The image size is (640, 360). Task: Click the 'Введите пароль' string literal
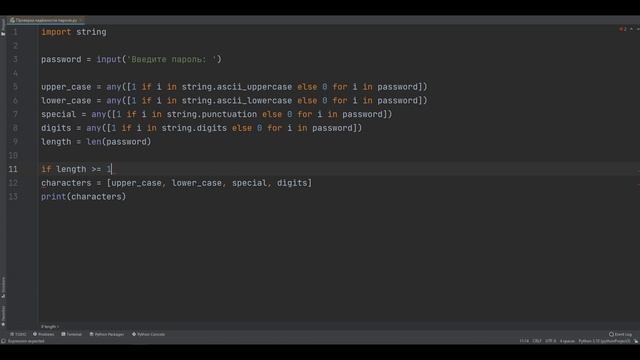pos(171,59)
